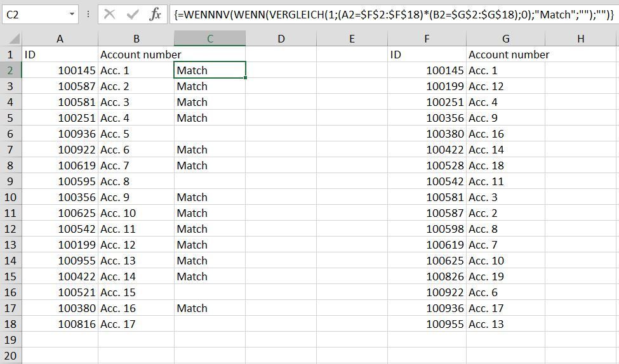619x364 pixels.
Task: Click the Enter checkmark formula bar icon
Action: click(133, 15)
